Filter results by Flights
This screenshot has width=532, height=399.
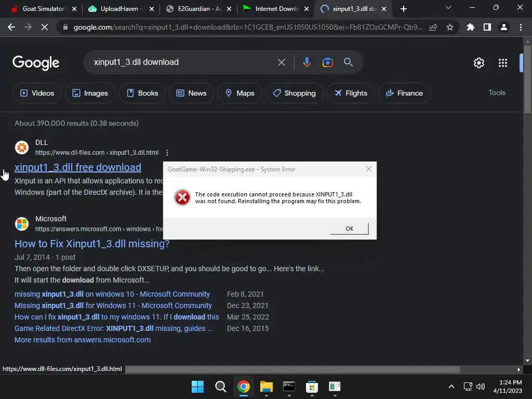(351, 93)
